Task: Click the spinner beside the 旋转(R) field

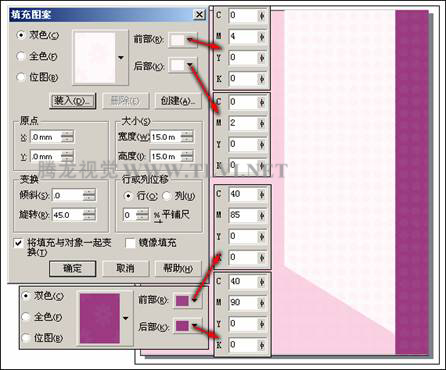Action: [89, 215]
